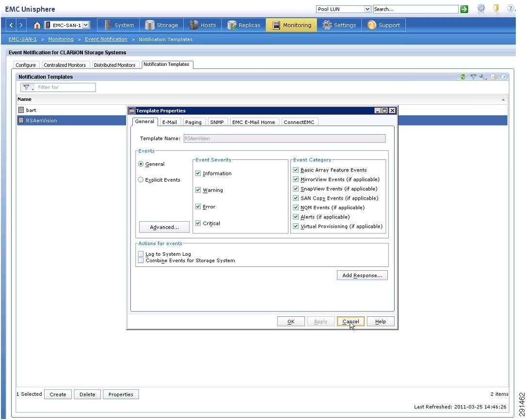Image resolution: width=526 pixels, height=420 pixels.
Task: Close the Template Properties dialog
Action: [392, 110]
